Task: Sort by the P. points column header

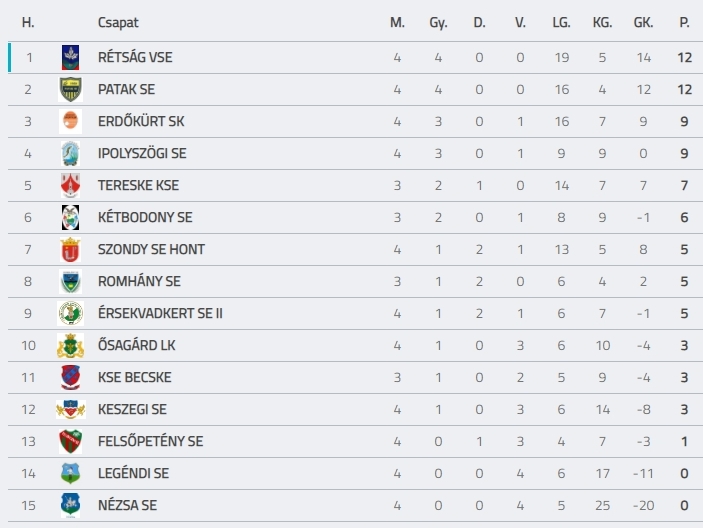Action: pos(684,22)
